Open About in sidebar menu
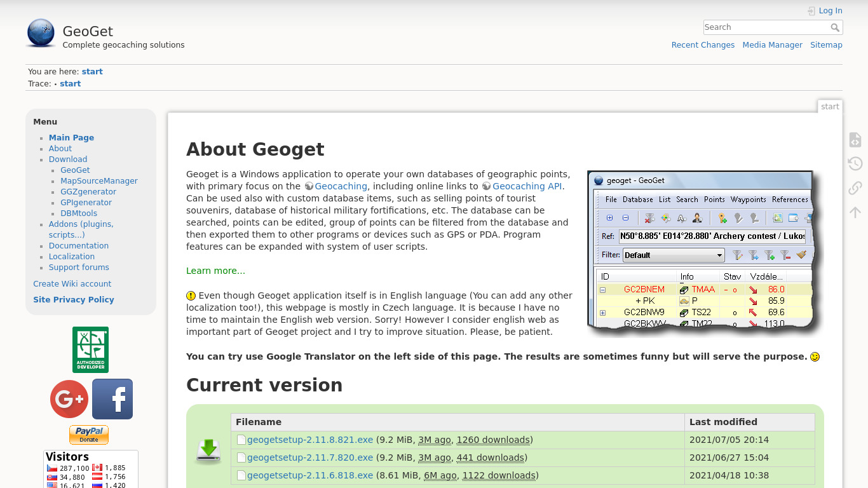868x488 pixels. (60, 149)
